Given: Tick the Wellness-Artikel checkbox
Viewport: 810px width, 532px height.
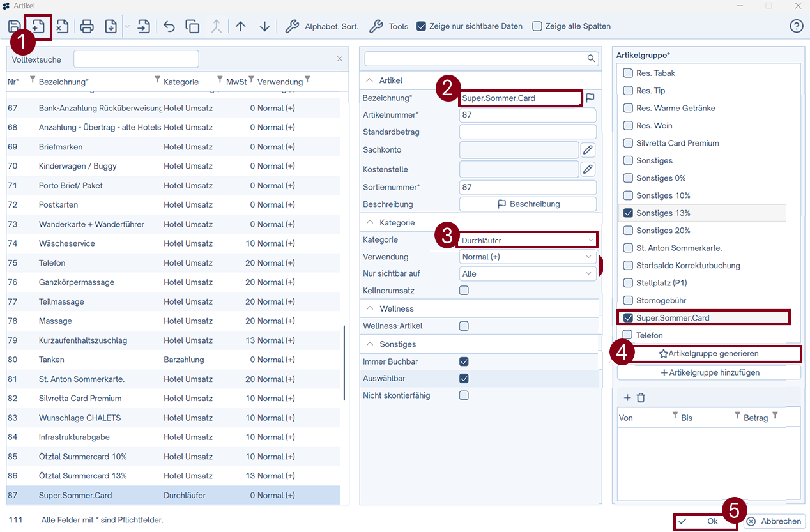Looking at the screenshot, I should click(x=464, y=326).
